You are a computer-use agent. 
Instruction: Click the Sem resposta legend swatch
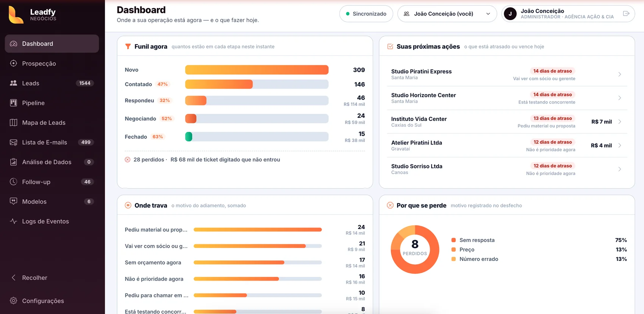(453, 240)
